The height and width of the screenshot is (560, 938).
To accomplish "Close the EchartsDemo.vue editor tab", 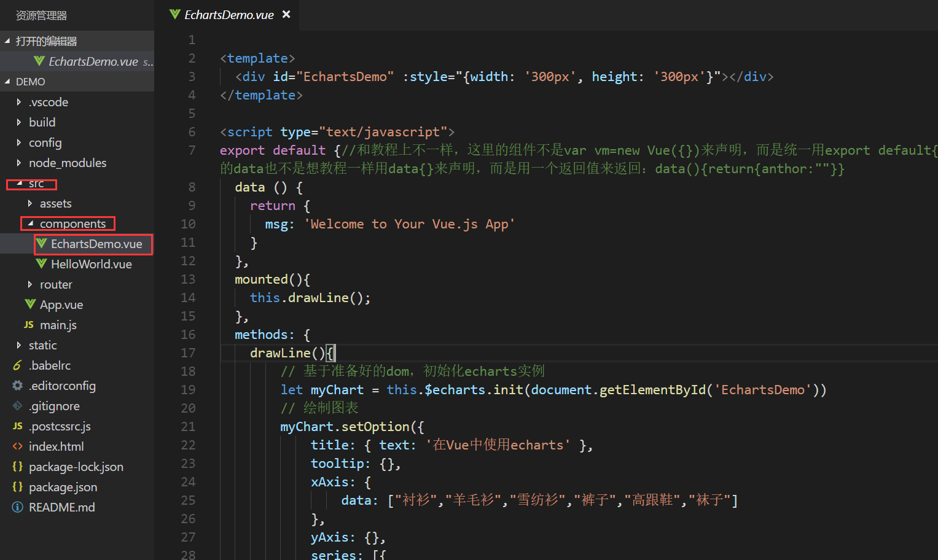I will click(286, 14).
